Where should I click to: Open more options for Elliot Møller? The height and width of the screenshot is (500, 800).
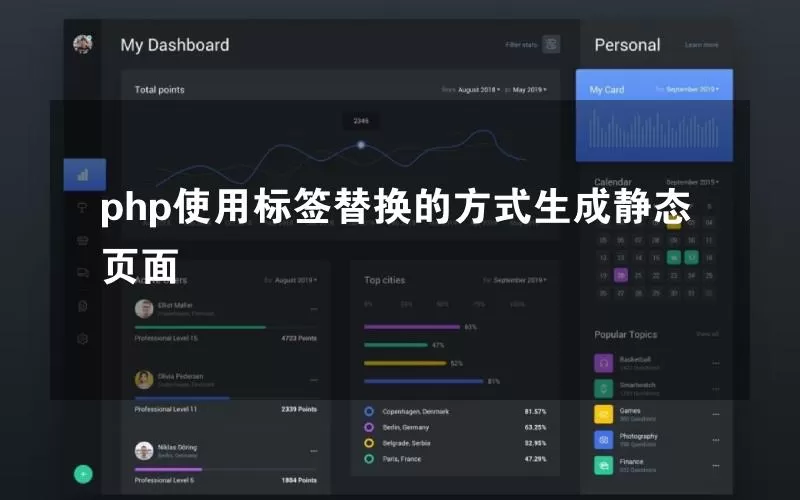(x=314, y=309)
